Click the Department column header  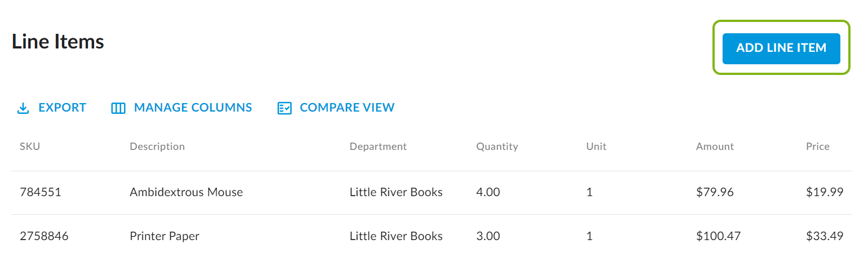378,147
